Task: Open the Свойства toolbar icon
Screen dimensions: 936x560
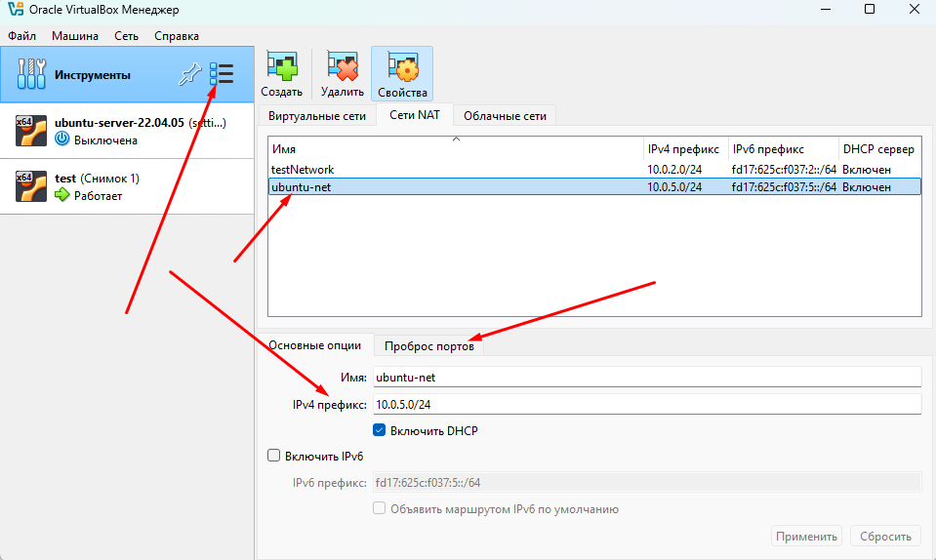Action: coord(402,74)
